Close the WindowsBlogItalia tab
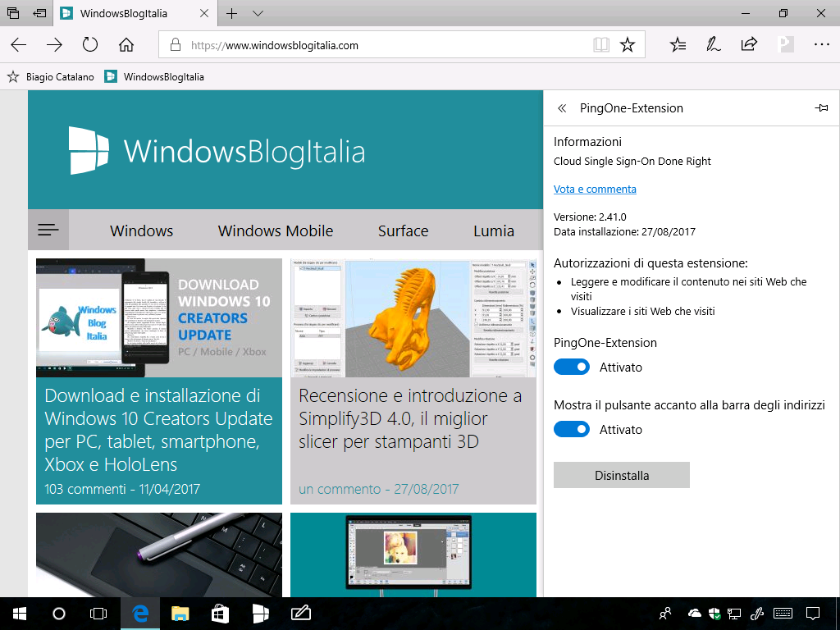 click(204, 13)
